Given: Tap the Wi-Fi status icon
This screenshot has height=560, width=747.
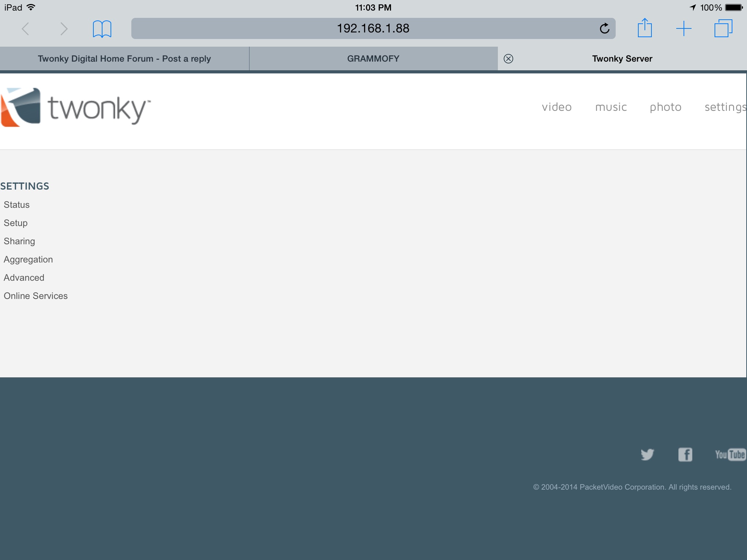Looking at the screenshot, I should (31, 7).
